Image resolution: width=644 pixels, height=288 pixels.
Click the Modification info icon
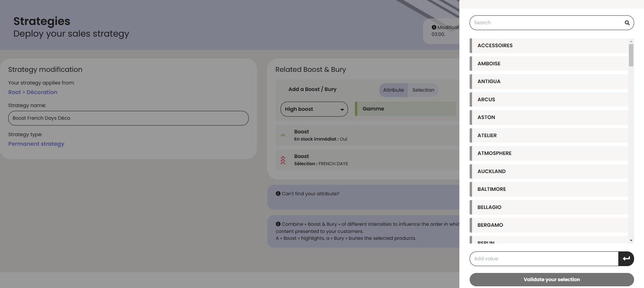coord(434,27)
